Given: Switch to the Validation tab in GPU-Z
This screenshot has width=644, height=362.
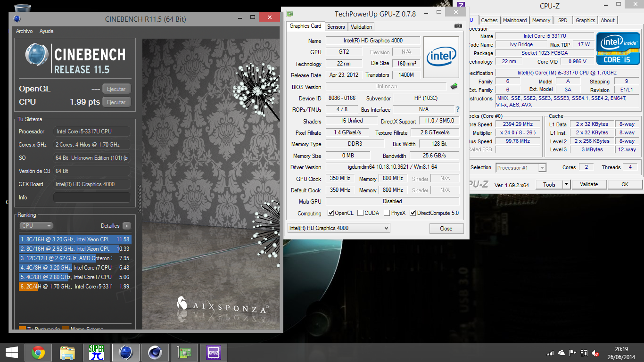Looking at the screenshot, I should coord(362,27).
